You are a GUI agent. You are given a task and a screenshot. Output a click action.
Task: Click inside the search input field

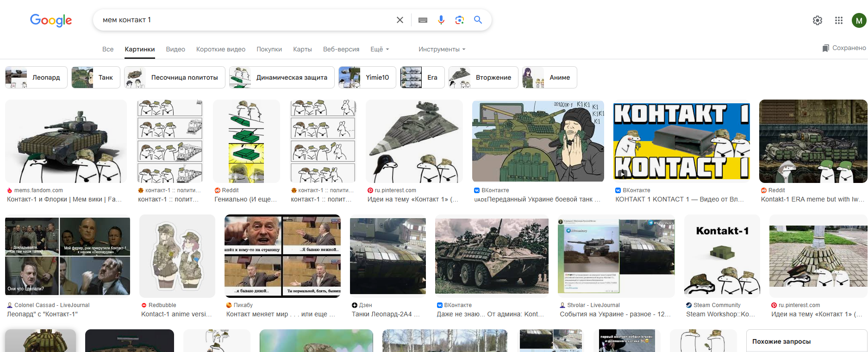click(x=245, y=20)
